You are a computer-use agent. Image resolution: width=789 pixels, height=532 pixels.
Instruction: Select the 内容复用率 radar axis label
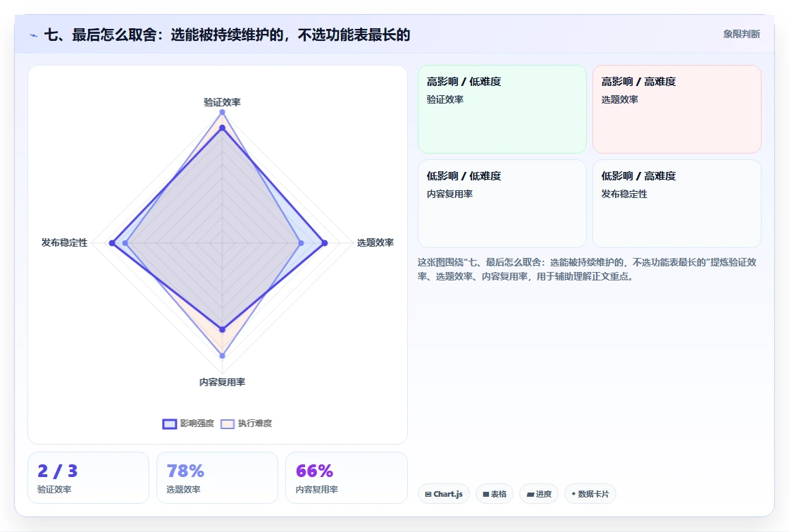click(x=222, y=382)
